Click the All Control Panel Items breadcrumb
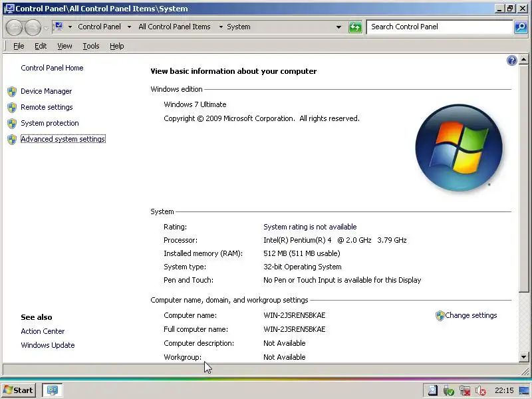This screenshot has width=532, height=399. click(x=174, y=27)
